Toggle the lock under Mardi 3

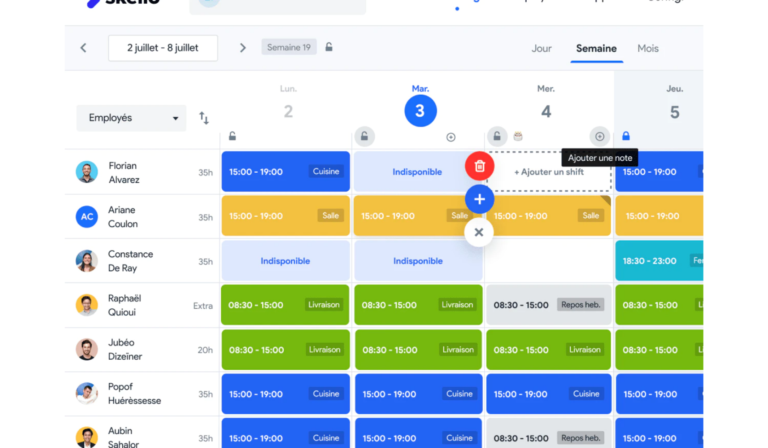[364, 136]
